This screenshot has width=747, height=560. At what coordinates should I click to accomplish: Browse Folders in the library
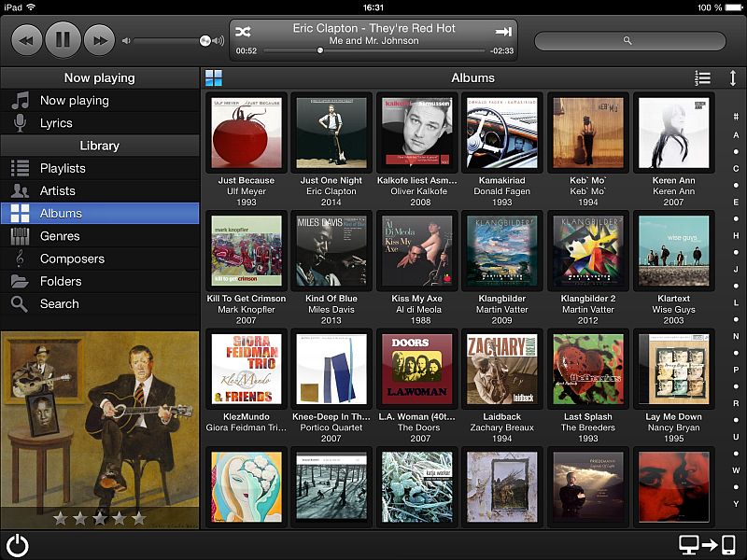click(x=61, y=281)
